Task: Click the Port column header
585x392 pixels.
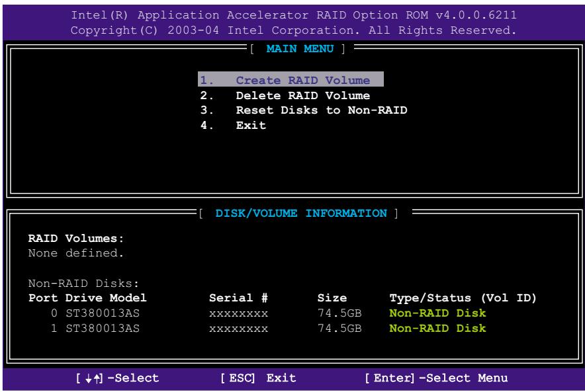Action: [x=43, y=298]
